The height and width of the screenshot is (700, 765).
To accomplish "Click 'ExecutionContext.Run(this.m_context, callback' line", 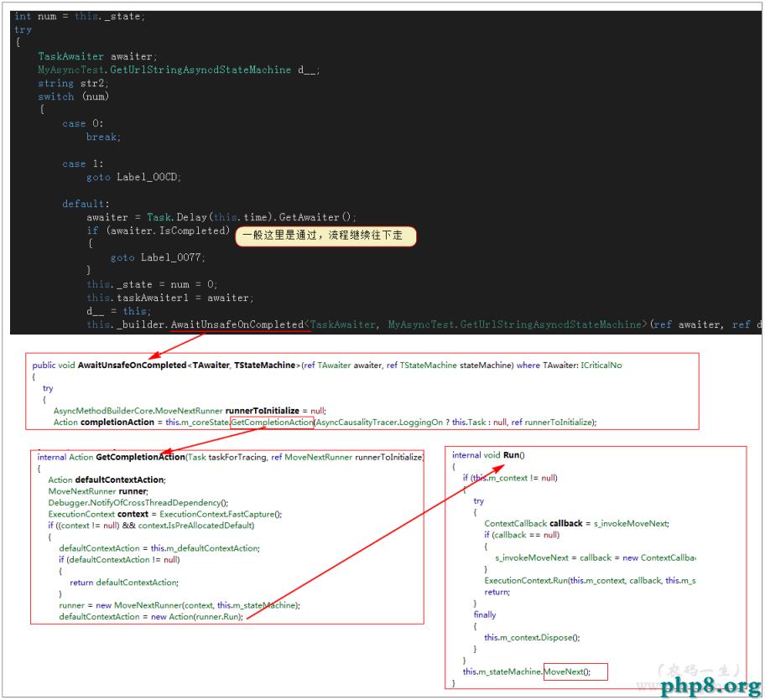I will [x=590, y=581].
